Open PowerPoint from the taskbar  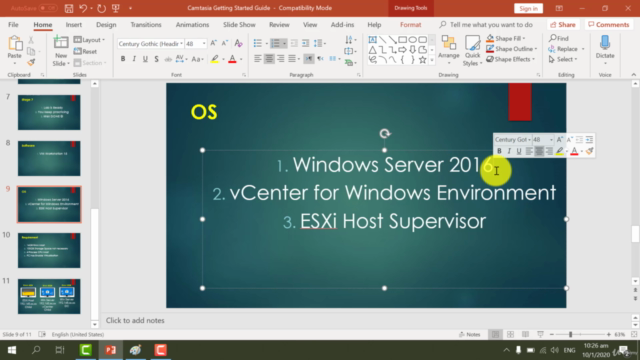click(x=111, y=350)
